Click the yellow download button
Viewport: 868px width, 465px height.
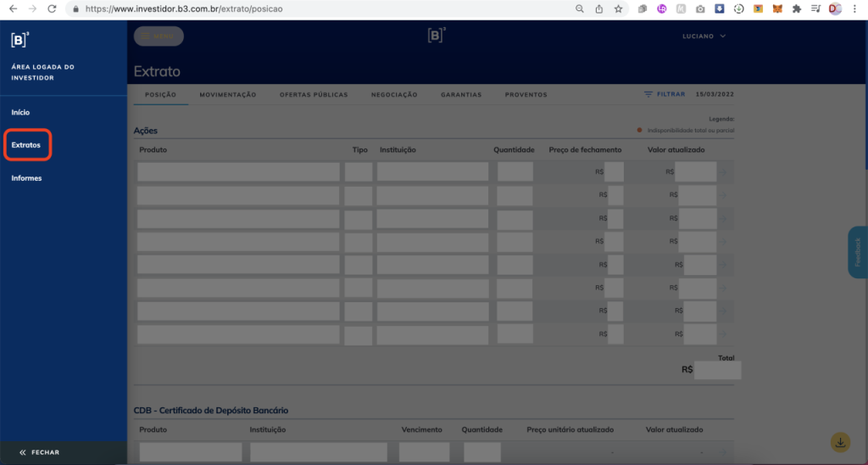(840, 442)
